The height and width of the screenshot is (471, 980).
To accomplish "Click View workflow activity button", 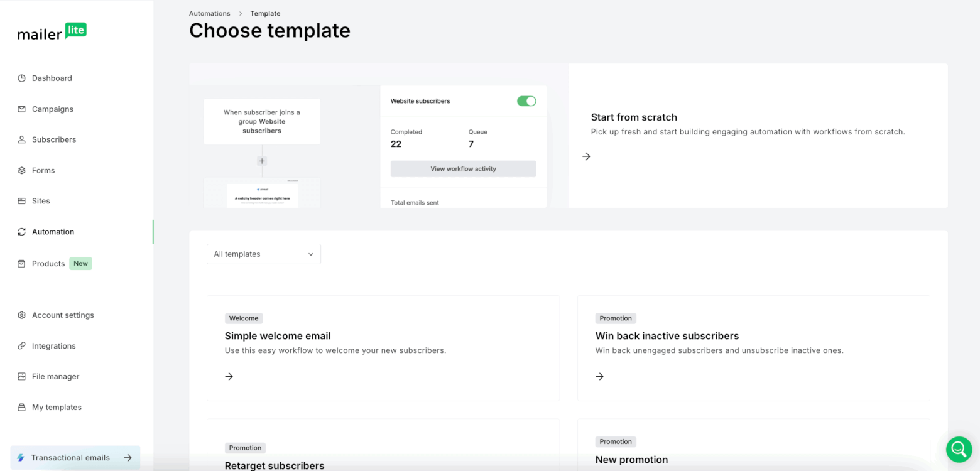I will pos(464,169).
